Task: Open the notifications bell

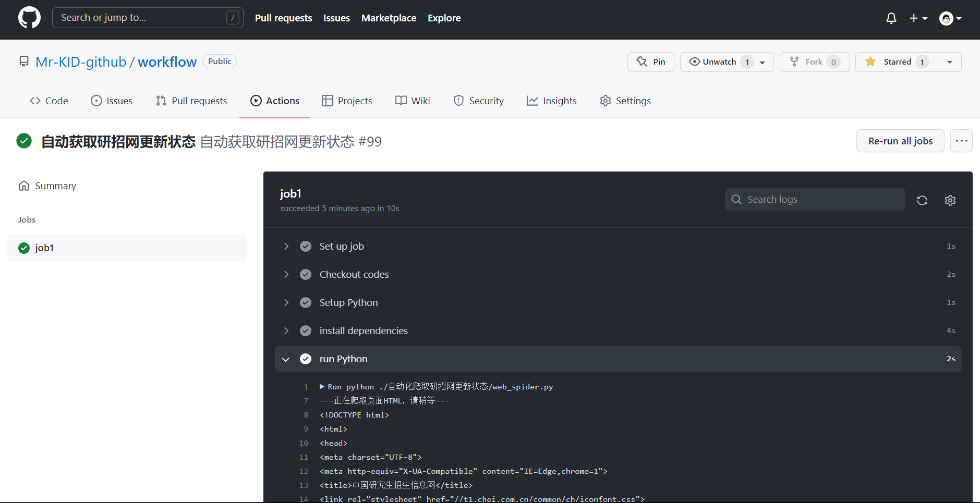Action: 891,18
